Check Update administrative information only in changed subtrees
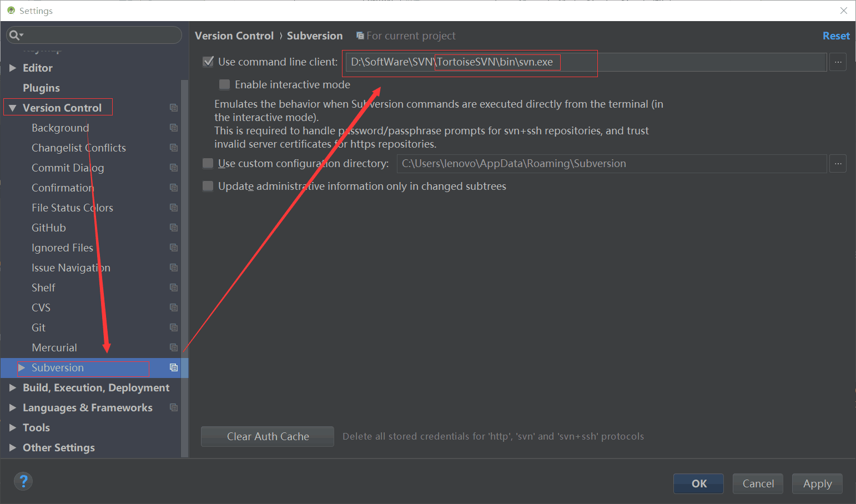Image resolution: width=856 pixels, height=504 pixels. point(208,186)
